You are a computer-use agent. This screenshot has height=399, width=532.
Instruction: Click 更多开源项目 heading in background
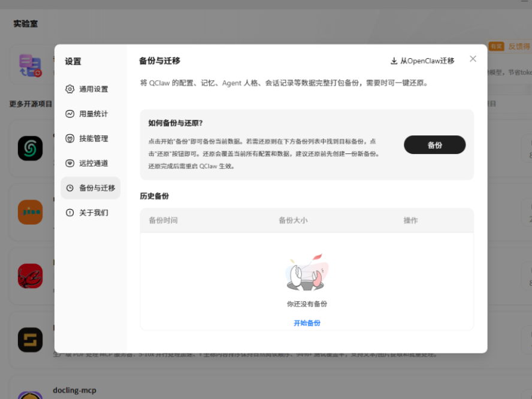[31, 104]
